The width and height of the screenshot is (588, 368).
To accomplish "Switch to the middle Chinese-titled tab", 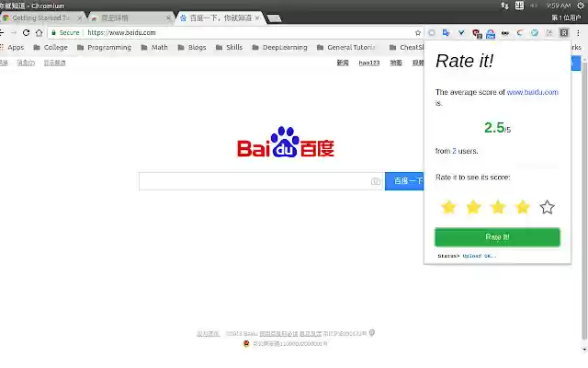I will (129, 18).
